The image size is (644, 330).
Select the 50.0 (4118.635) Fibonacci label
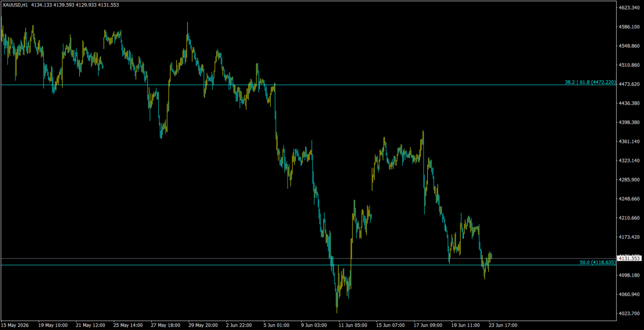point(598,262)
